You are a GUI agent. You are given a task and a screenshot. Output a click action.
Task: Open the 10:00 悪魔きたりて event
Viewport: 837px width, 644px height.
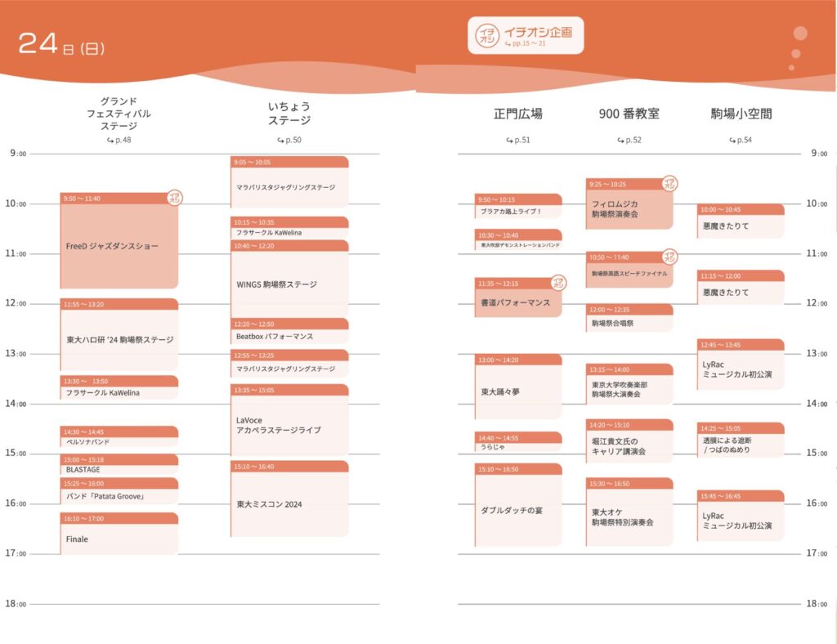741,221
